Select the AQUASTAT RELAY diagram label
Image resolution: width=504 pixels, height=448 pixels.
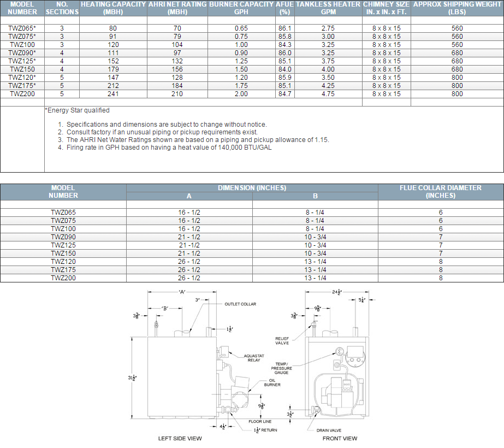(x=254, y=358)
